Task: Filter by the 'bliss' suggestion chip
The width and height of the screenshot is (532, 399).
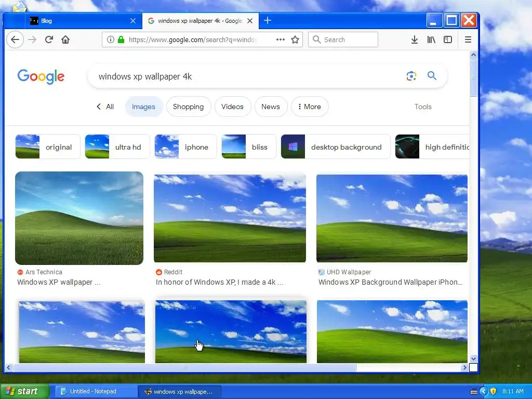Action: point(249,147)
